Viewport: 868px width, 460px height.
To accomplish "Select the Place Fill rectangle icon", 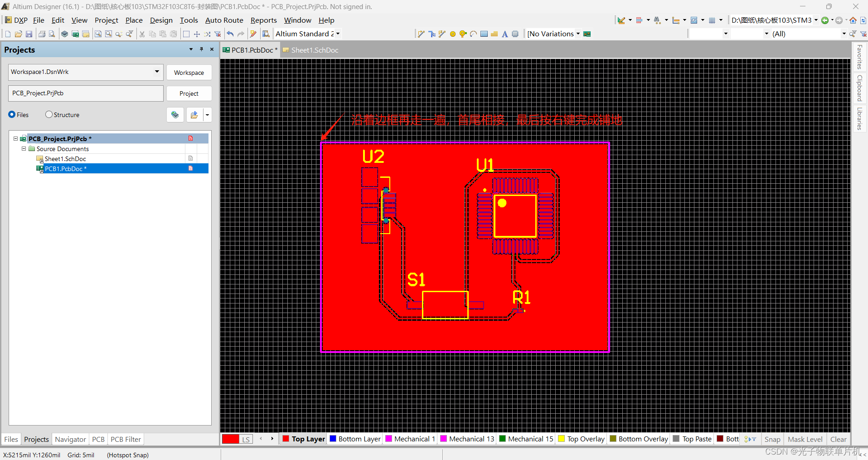I will tap(484, 34).
